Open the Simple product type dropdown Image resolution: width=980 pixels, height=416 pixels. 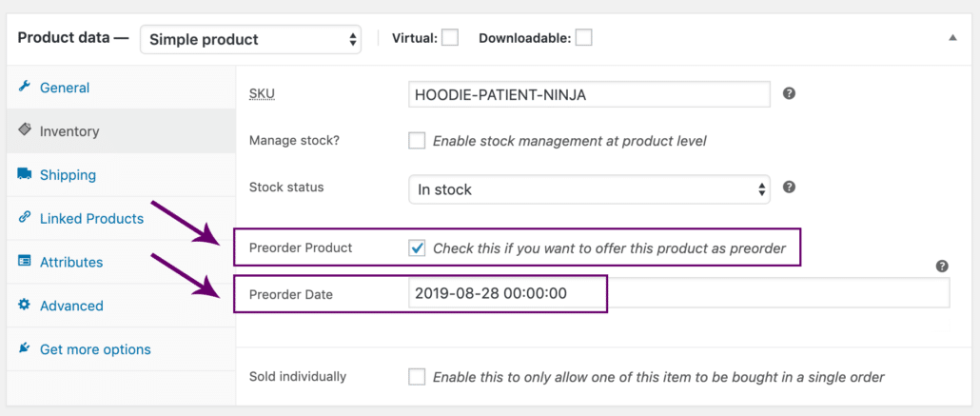pos(250,39)
